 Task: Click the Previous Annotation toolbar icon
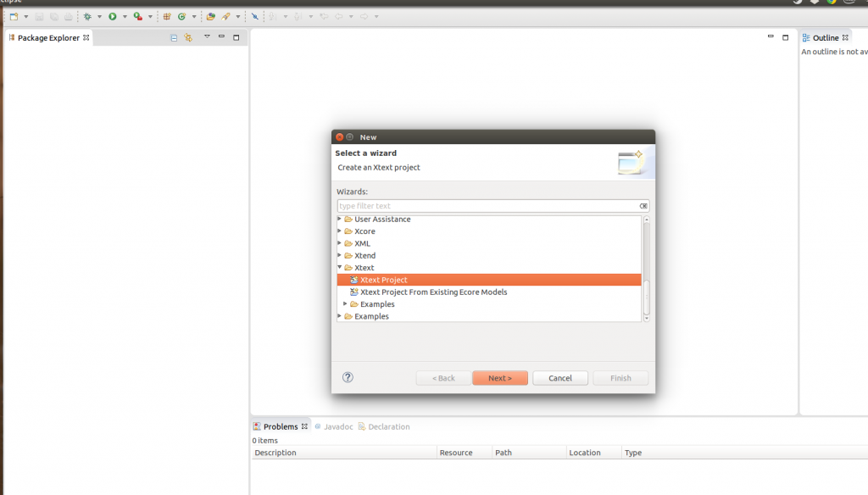[x=298, y=17]
